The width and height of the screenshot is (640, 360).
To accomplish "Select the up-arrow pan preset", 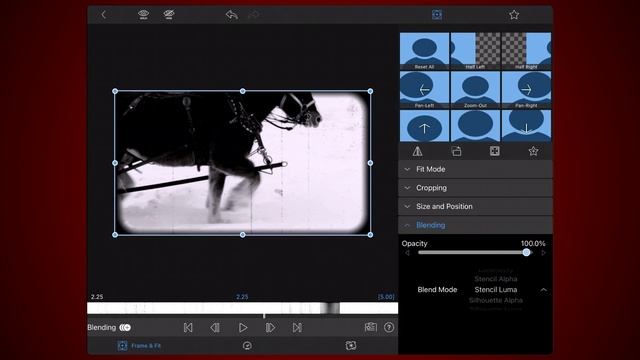I will [424, 126].
